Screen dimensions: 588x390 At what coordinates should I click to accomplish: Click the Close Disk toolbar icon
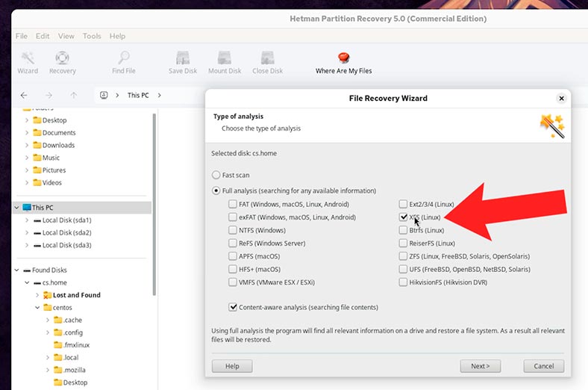click(x=267, y=58)
